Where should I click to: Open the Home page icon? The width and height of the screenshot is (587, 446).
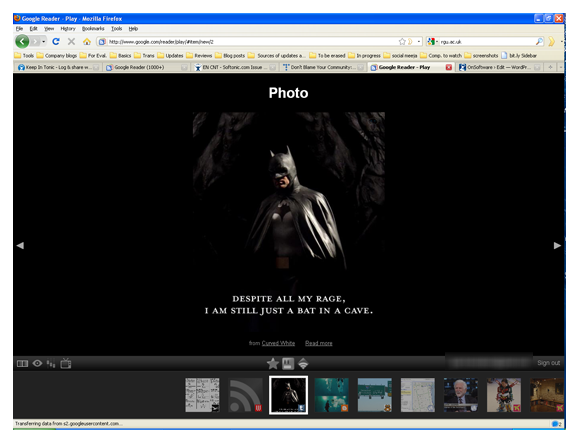87,42
